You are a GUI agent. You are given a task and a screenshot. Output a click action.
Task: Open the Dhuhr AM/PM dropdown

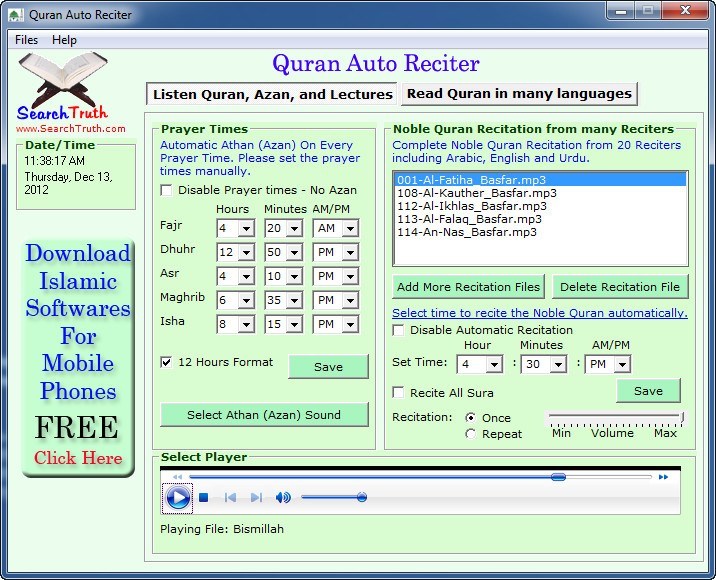pyautogui.click(x=350, y=252)
